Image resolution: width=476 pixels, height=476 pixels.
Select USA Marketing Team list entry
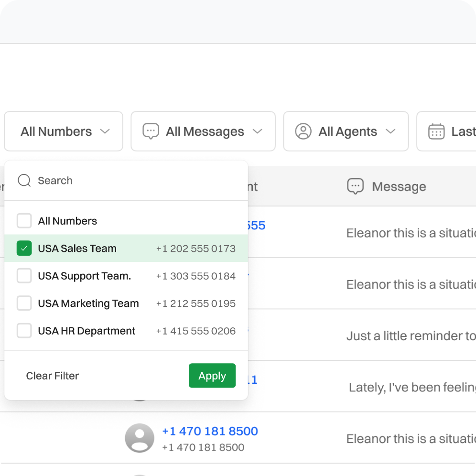[x=88, y=303]
